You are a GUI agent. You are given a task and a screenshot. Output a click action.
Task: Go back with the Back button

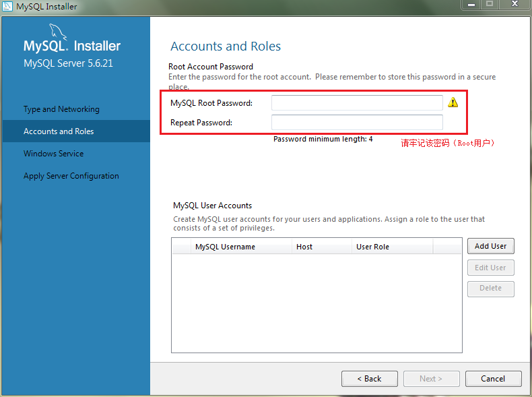click(x=369, y=379)
